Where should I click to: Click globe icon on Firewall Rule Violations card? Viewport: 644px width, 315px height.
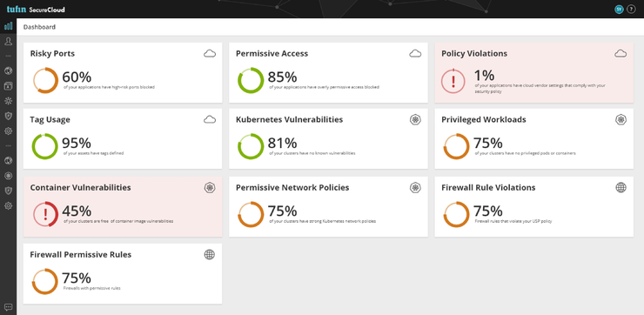point(621,188)
